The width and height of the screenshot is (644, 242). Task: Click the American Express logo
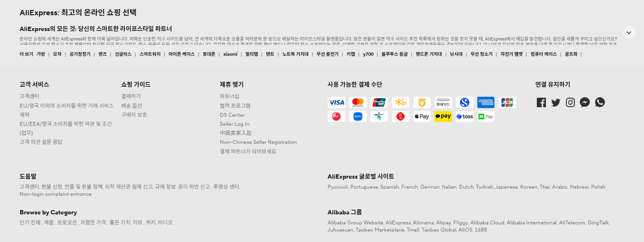[486, 102]
